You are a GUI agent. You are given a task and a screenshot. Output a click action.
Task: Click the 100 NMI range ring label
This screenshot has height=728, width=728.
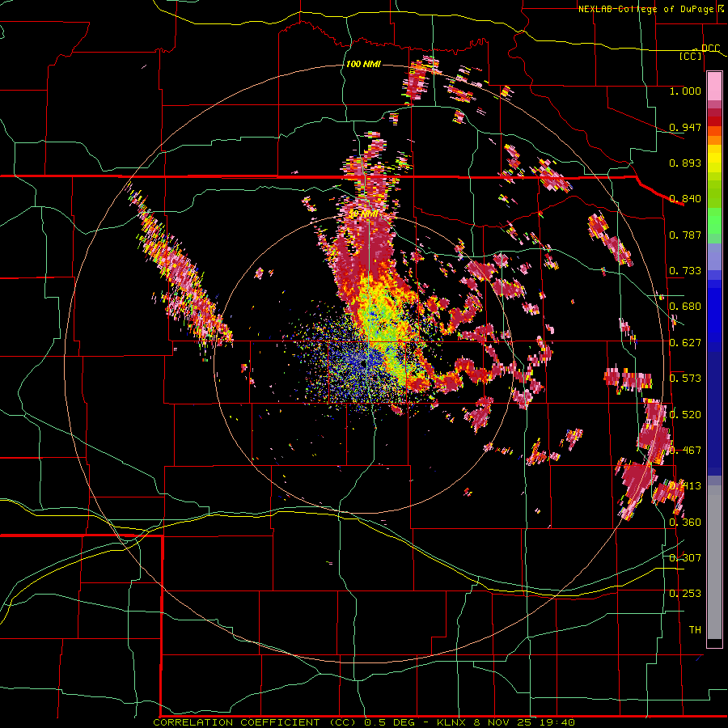363,64
